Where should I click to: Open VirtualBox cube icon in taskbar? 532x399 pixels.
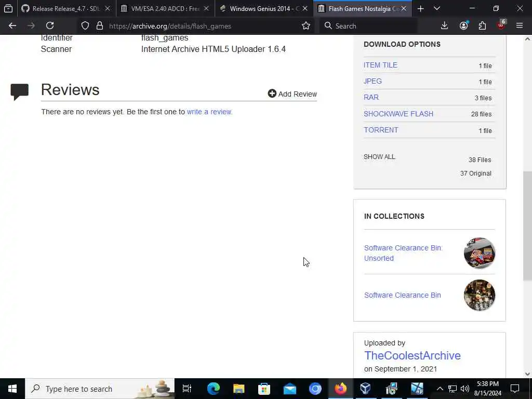coord(366,389)
